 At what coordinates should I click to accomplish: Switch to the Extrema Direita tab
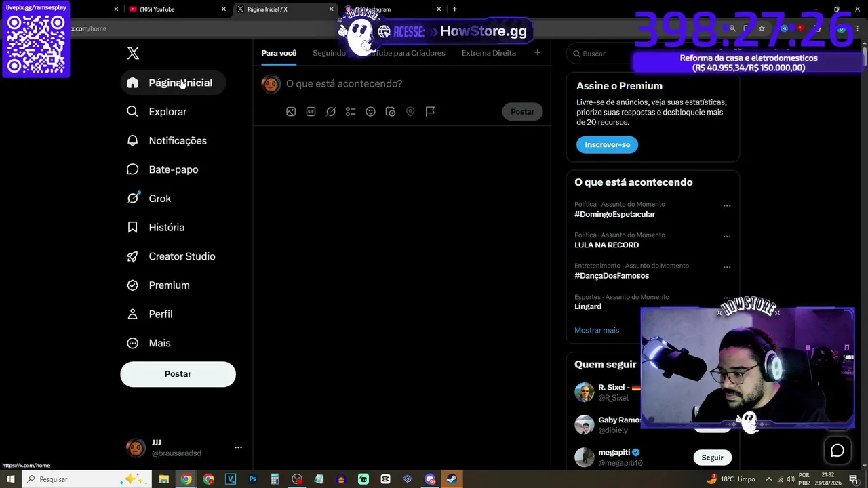[x=489, y=53]
